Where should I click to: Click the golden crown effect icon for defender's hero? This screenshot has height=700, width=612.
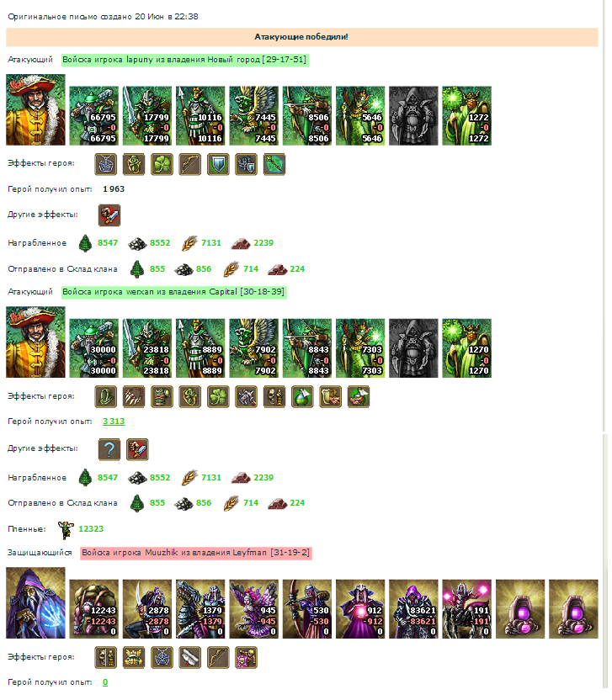pos(134,657)
